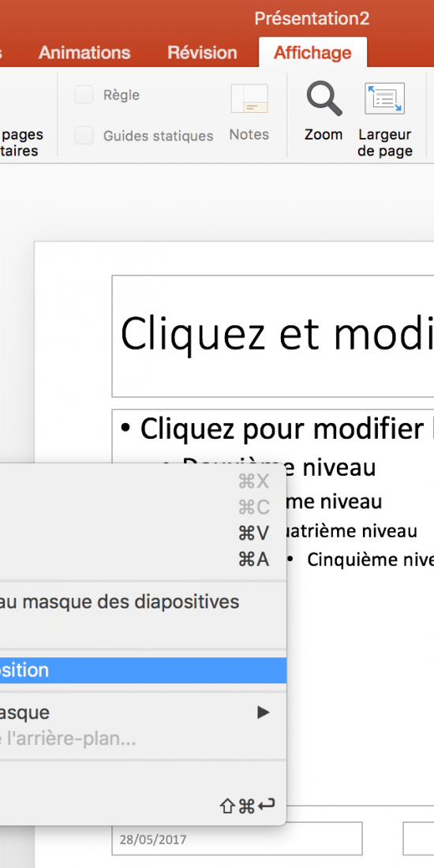Enable the Règle checkbox

[84, 95]
